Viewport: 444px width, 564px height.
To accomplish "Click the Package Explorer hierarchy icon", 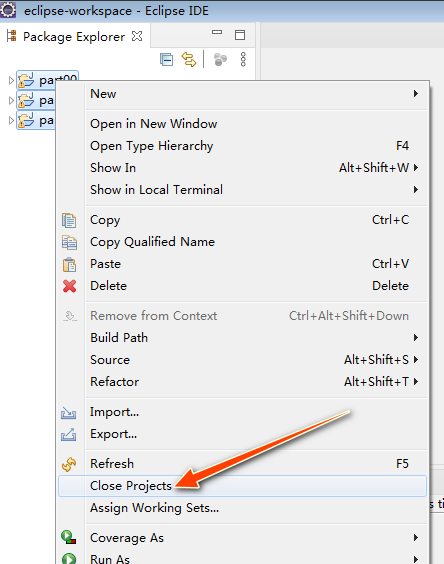I will tap(12, 36).
